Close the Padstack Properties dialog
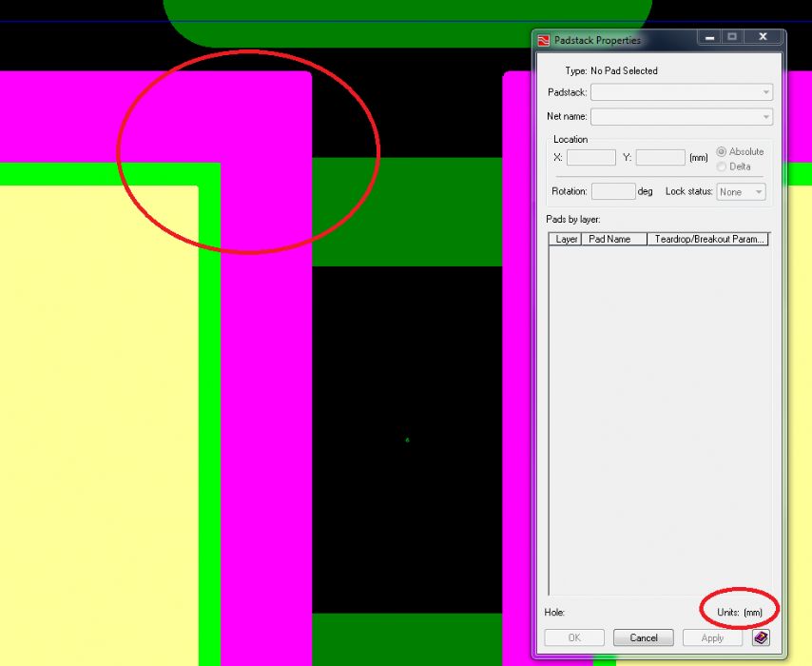Image resolution: width=812 pixels, height=666 pixels. (763, 37)
